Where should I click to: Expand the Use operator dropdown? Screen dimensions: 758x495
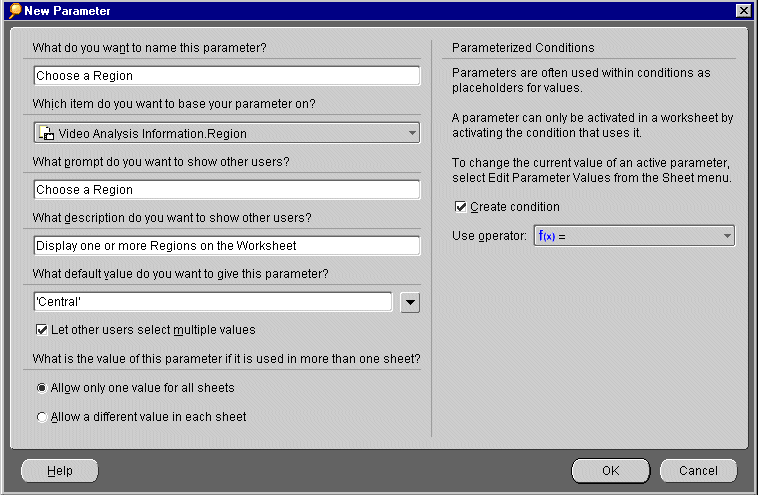point(726,236)
